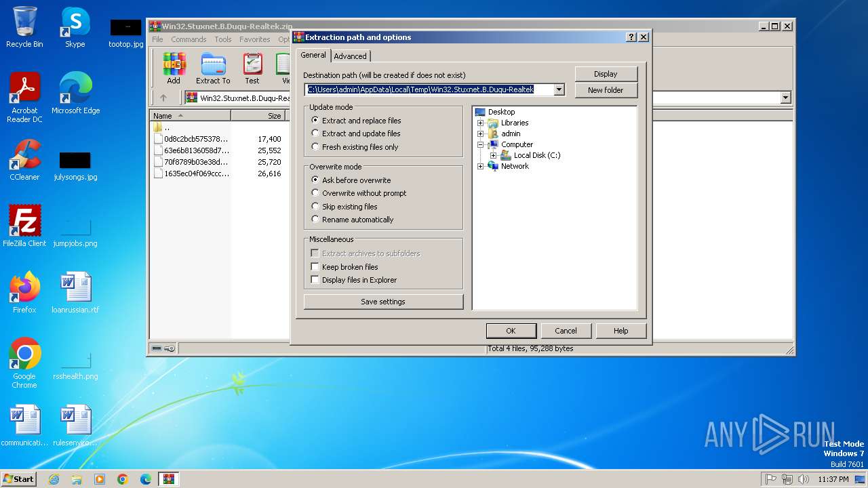Select the loanrussian.rtf desktop file
Viewport: 868px width, 488px height.
click(x=75, y=292)
